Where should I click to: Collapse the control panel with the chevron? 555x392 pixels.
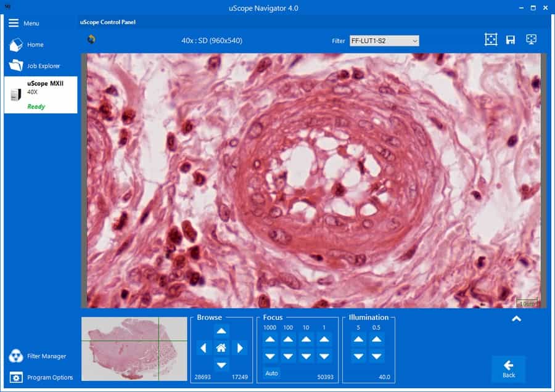tap(516, 319)
